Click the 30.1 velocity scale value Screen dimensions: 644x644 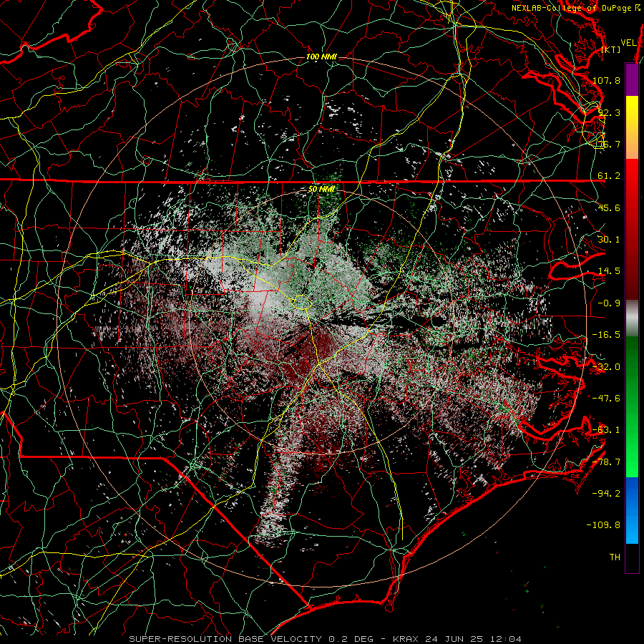click(609, 239)
